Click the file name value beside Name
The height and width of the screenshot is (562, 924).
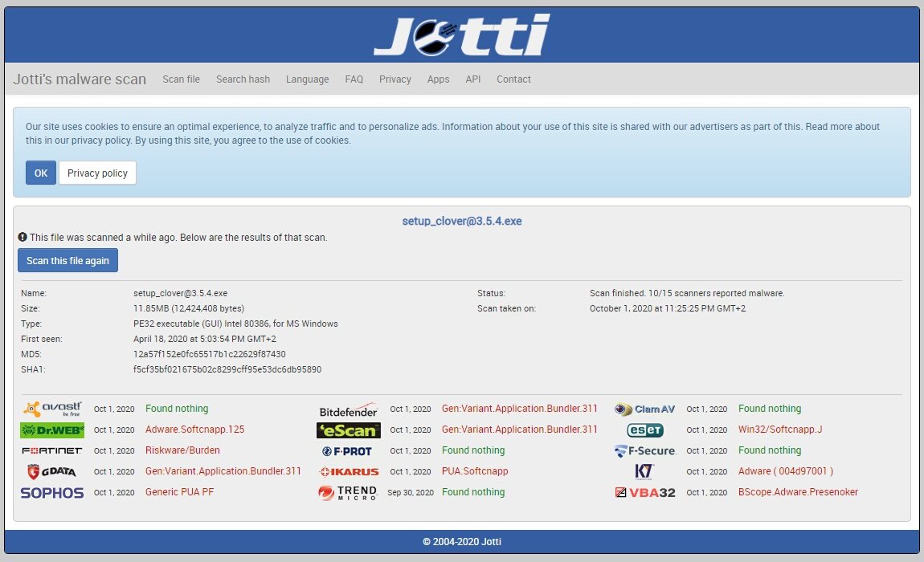(180, 293)
